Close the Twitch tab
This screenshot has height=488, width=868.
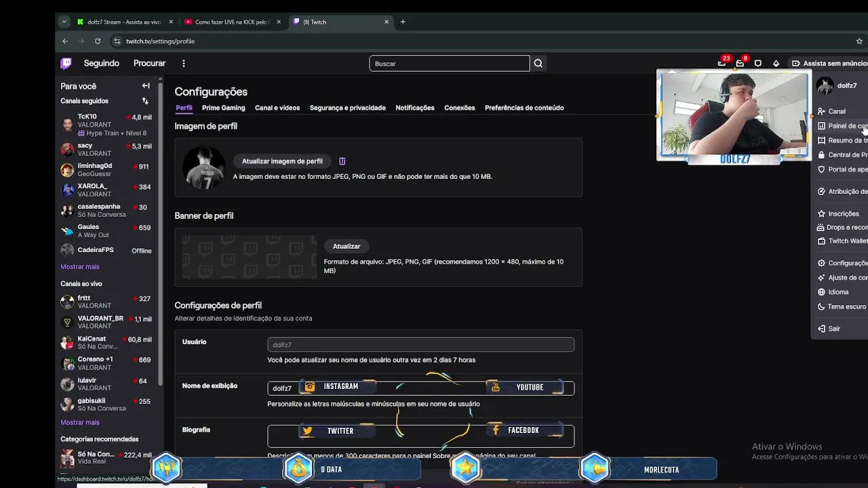[387, 22]
